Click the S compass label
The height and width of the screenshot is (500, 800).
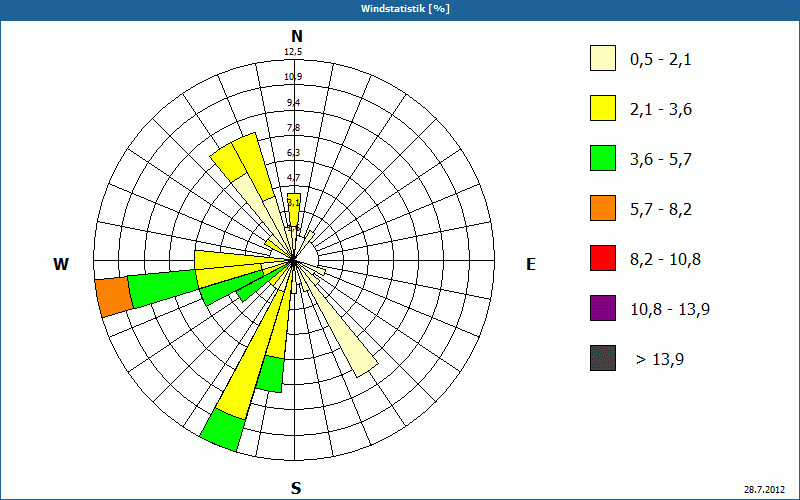pyautogui.click(x=296, y=488)
